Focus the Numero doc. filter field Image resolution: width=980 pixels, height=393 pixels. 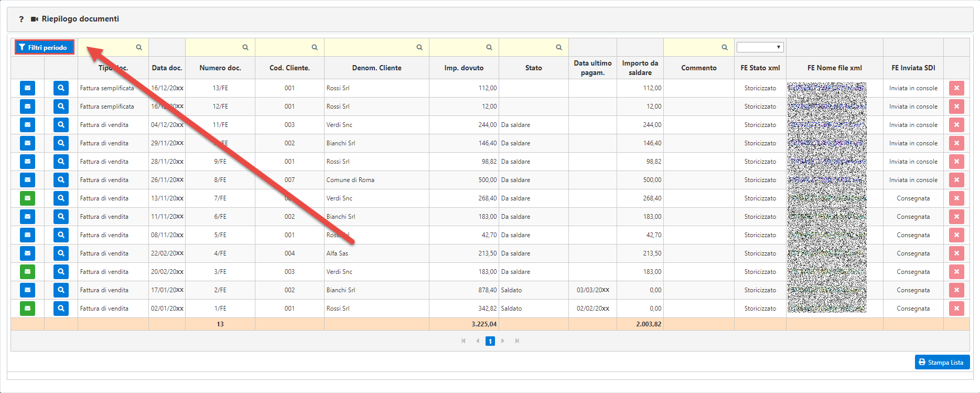tap(220, 47)
